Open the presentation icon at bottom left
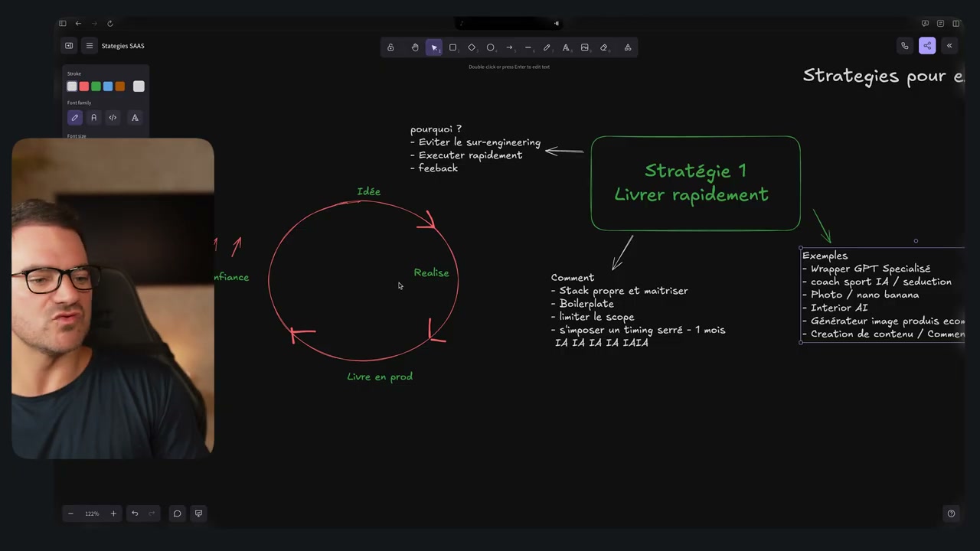980x551 pixels. point(198,514)
